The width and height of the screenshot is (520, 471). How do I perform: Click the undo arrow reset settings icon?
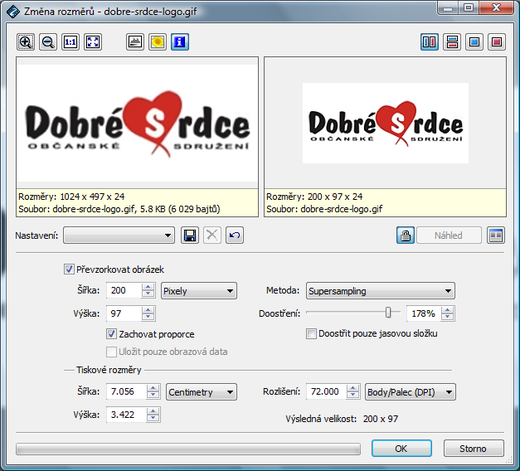point(234,235)
